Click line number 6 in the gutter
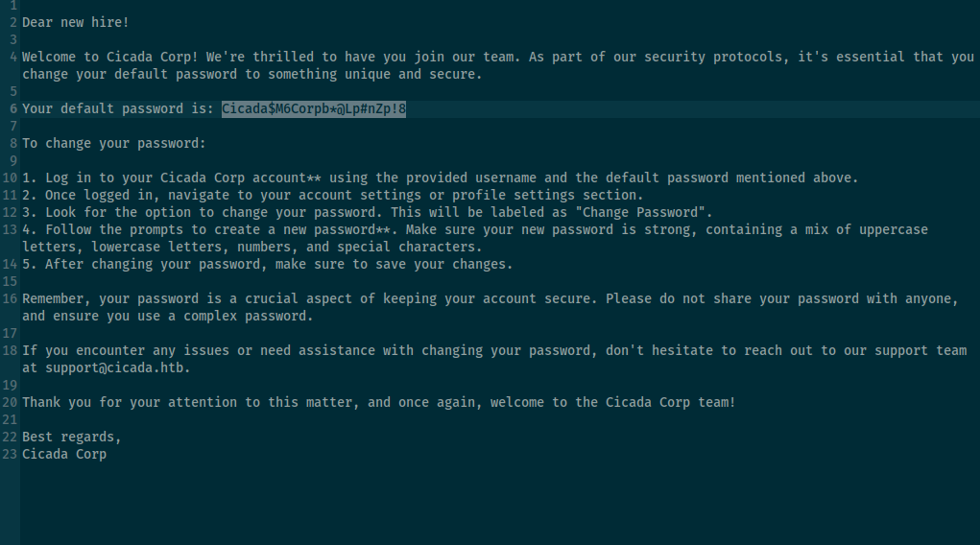The height and width of the screenshot is (545, 980). click(x=13, y=108)
